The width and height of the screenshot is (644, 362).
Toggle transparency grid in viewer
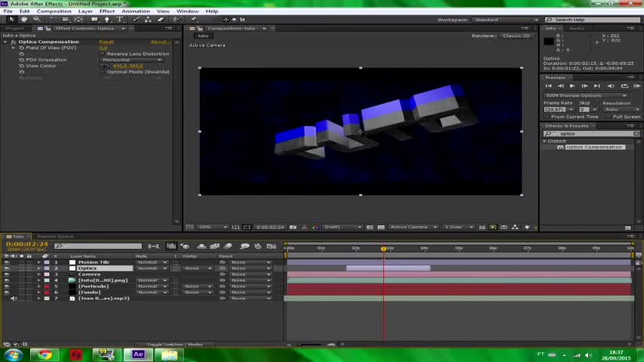[381, 227]
